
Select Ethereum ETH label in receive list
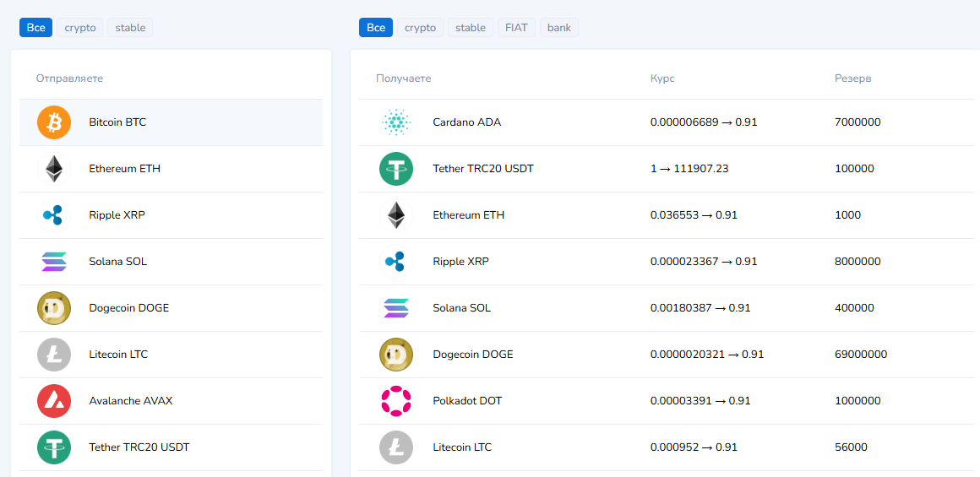[468, 215]
